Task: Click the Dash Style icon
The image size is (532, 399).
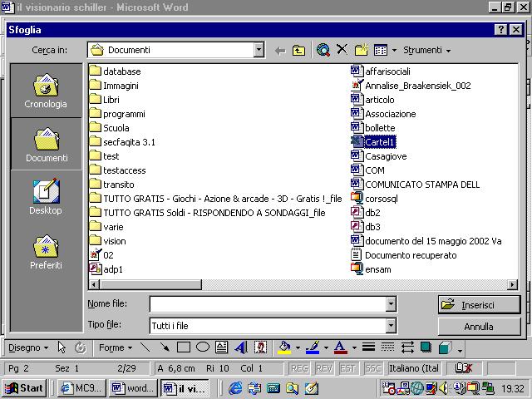Action: (387, 347)
